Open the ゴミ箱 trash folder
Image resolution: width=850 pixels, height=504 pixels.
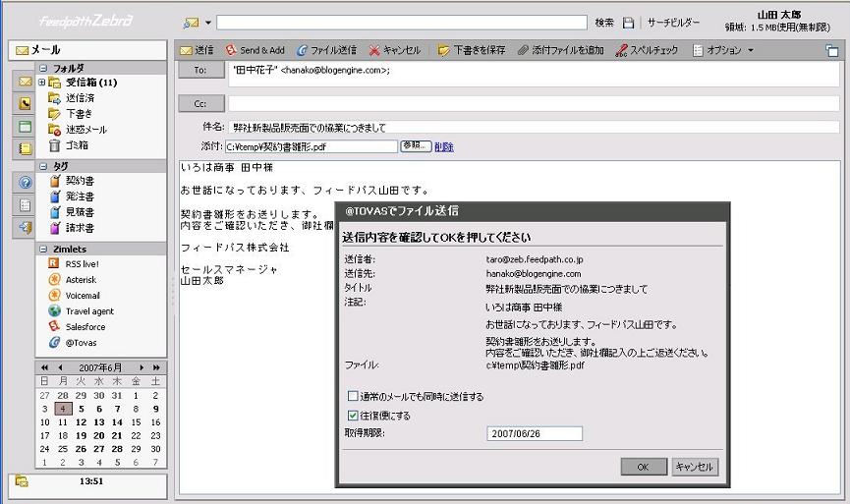(77, 145)
